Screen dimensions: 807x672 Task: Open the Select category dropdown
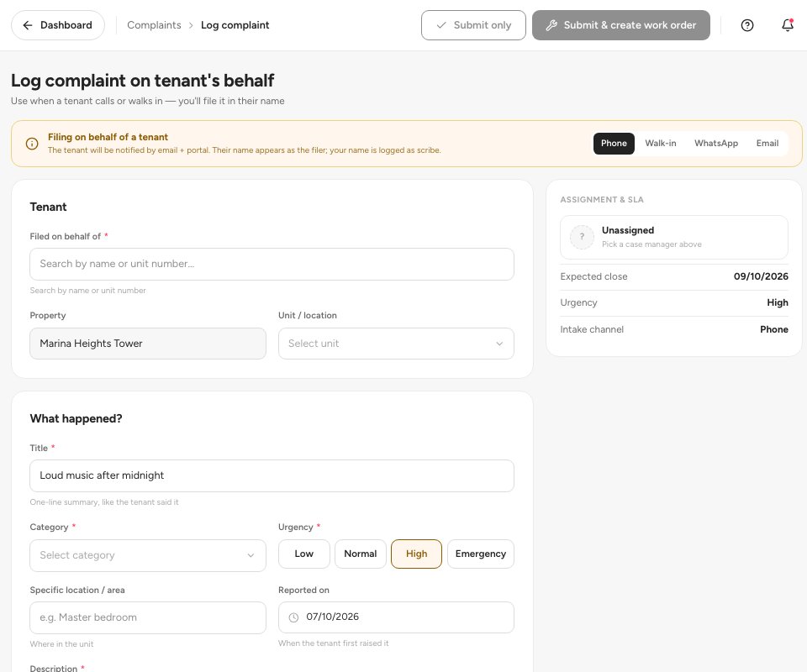coord(148,555)
